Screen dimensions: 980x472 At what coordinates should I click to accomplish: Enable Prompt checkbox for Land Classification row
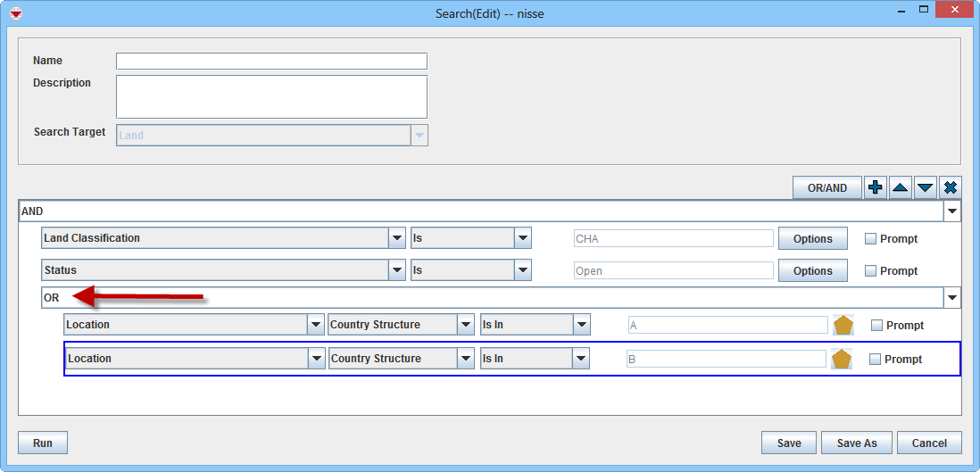[871, 239]
